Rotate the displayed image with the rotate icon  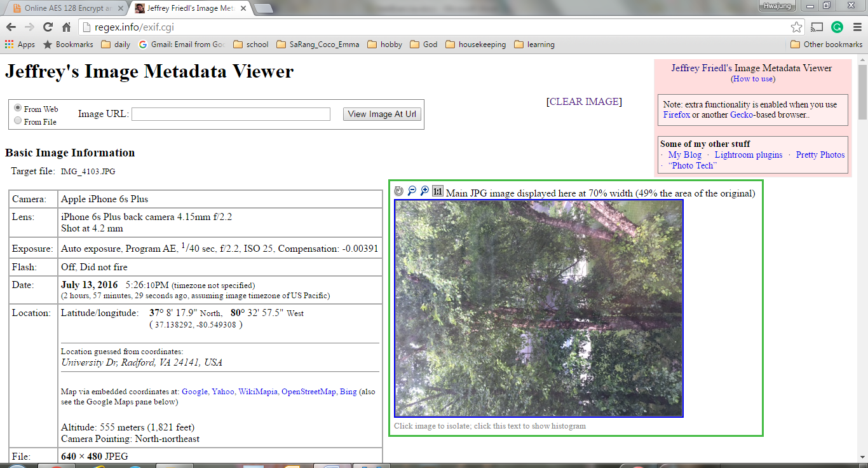click(x=399, y=191)
